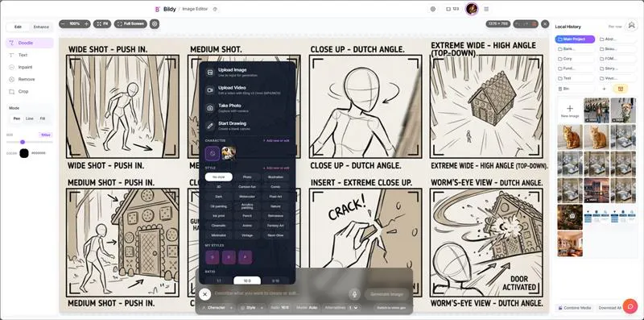Click the yellow calendar icon in history
This screenshot has width=644, height=320.
(620, 89)
